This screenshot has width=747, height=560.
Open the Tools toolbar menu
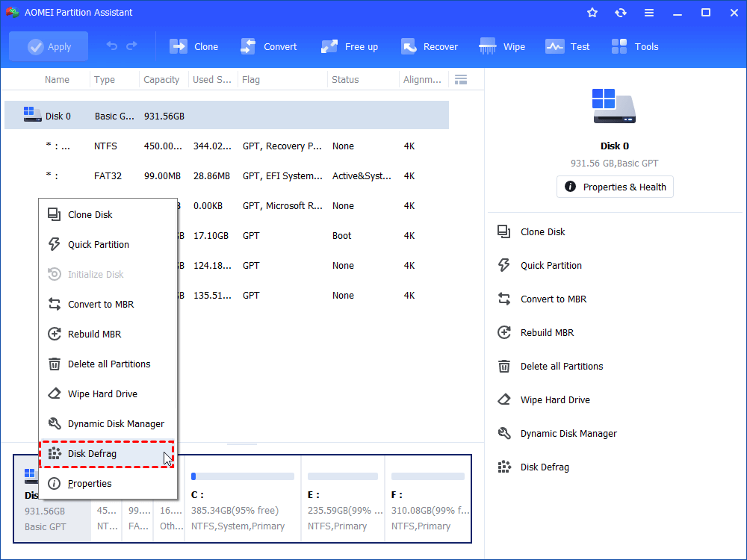click(635, 46)
